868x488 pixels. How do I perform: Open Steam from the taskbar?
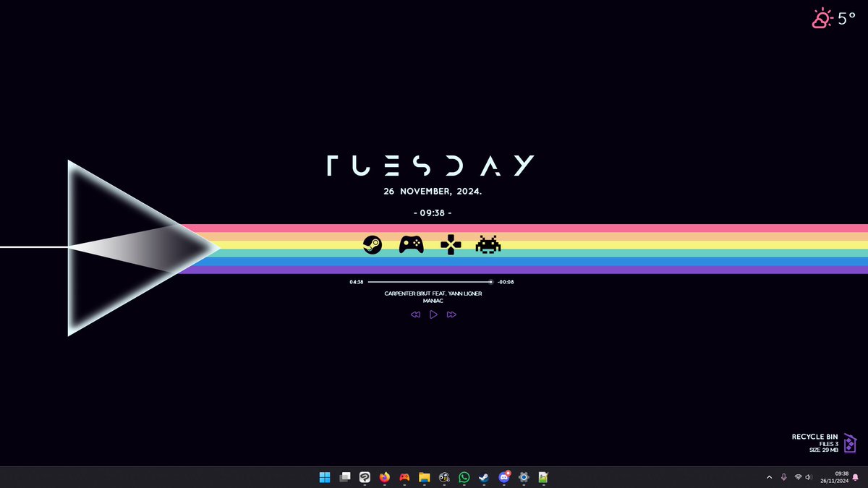[x=482, y=477]
